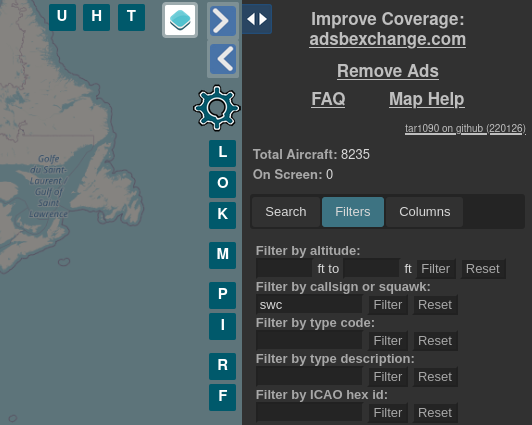Click the K map toggle button
Image resolution: width=532 pixels, height=425 pixels.
tap(223, 215)
